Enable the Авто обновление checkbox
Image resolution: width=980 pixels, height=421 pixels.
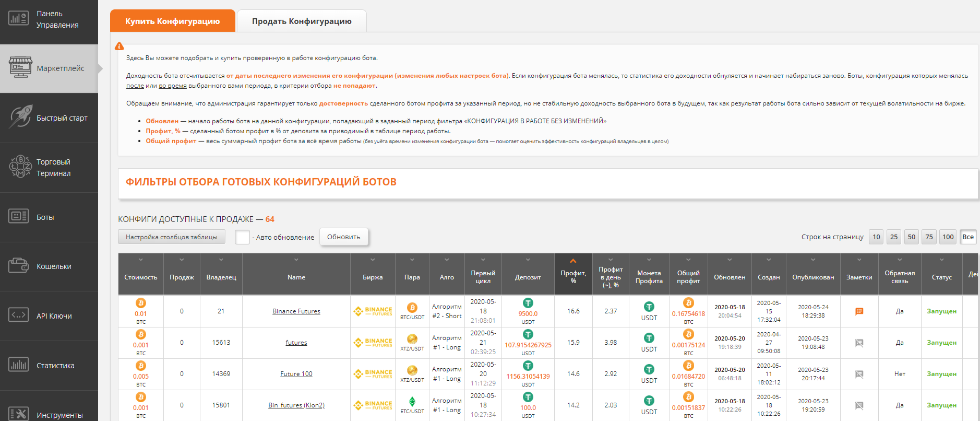tap(242, 237)
